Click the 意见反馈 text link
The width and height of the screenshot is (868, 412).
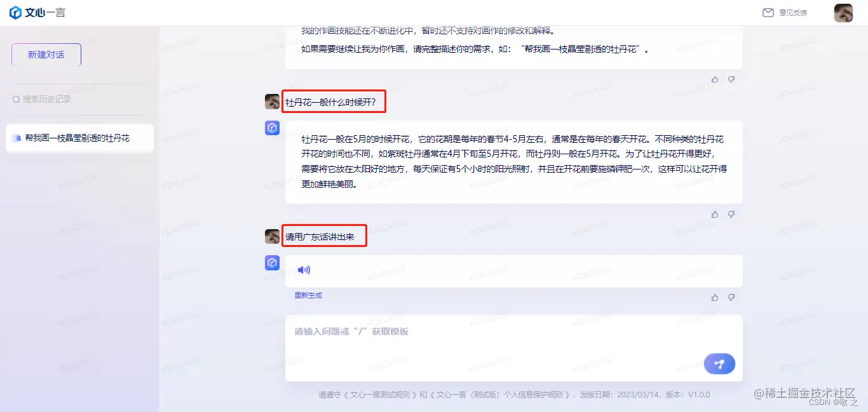(793, 13)
